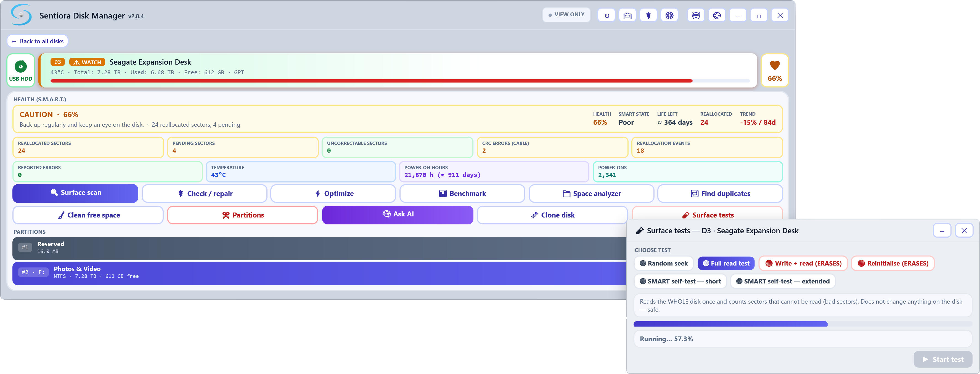The image size is (980, 374).
Task: Choose Write + read (ERASES) test
Action: [x=803, y=263]
